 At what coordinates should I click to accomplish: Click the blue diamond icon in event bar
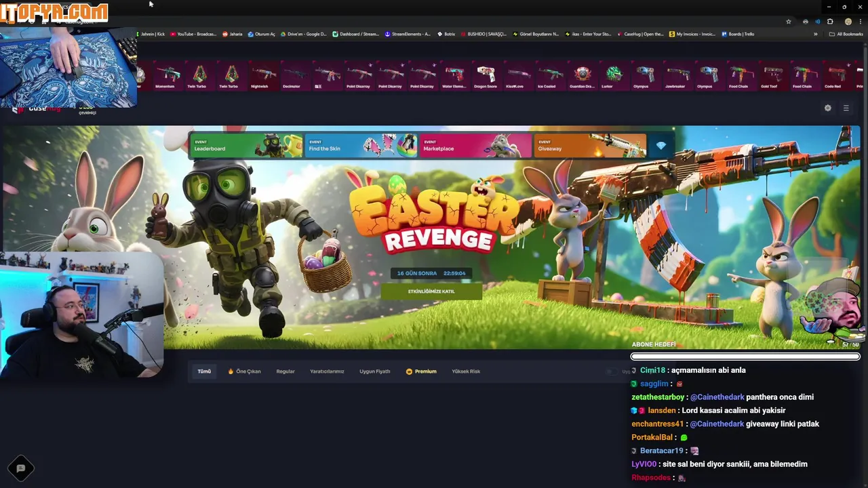point(661,146)
